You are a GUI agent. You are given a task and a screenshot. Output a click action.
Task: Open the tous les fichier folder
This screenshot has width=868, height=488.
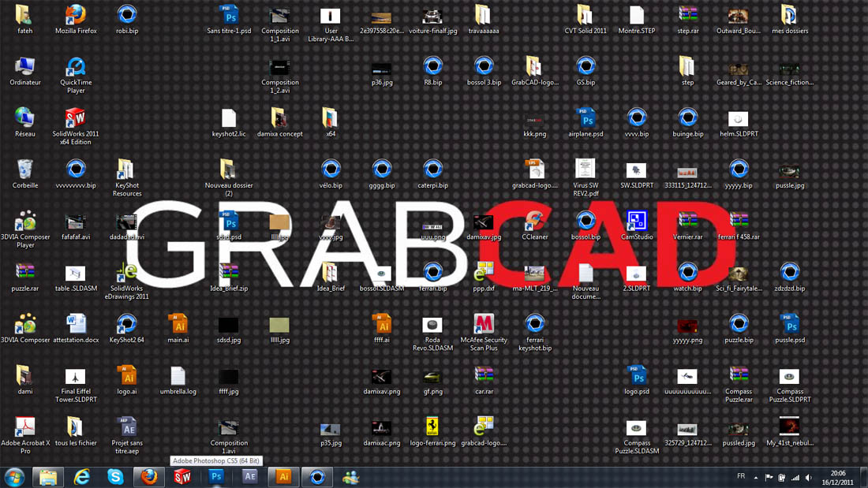76,431
